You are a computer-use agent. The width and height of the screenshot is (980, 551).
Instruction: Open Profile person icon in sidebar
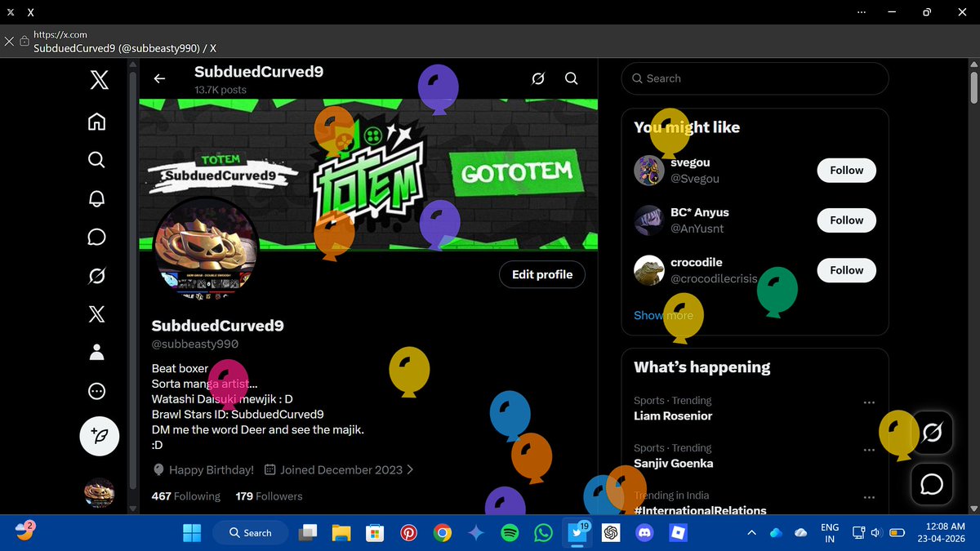click(96, 353)
